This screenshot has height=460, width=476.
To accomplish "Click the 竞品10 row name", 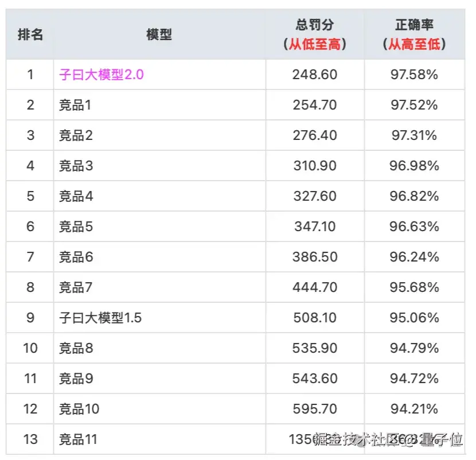I will [x=79, y=409].
